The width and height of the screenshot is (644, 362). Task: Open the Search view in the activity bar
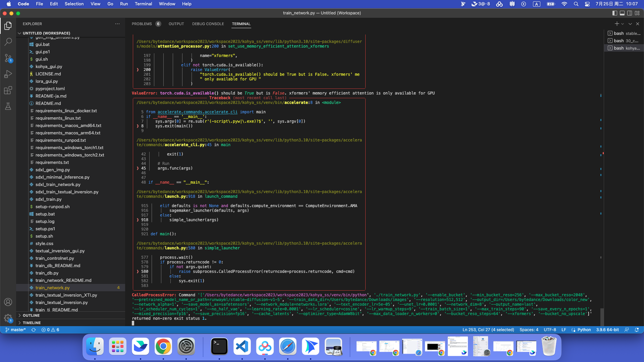click(x=8, y=42)
